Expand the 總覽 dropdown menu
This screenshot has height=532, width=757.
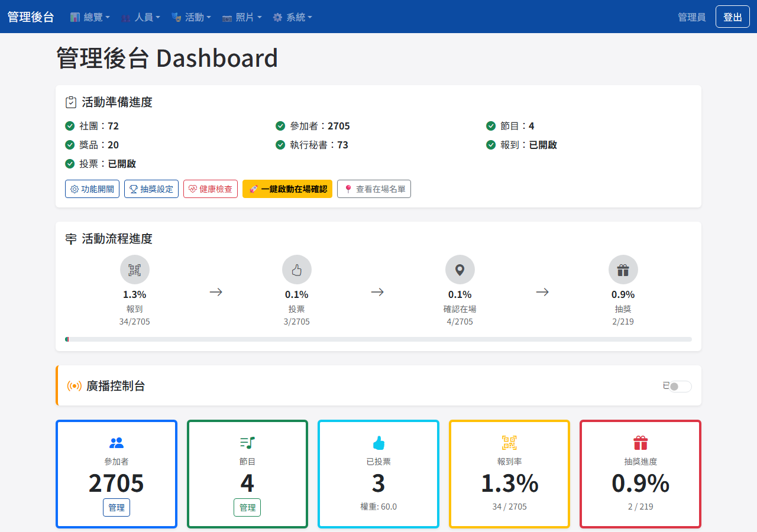[x=90, y=17]
